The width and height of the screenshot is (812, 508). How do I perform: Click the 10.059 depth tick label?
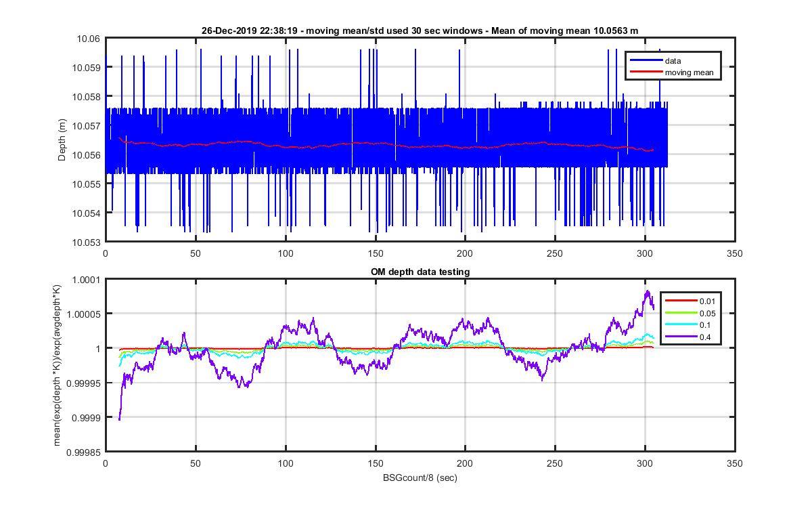point(85,68)
